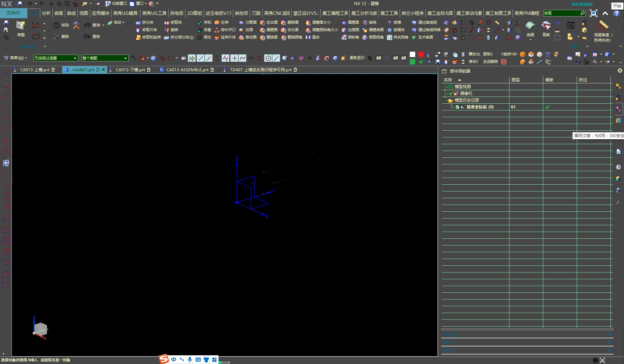Click the 全选删除 button

(491, 61)
